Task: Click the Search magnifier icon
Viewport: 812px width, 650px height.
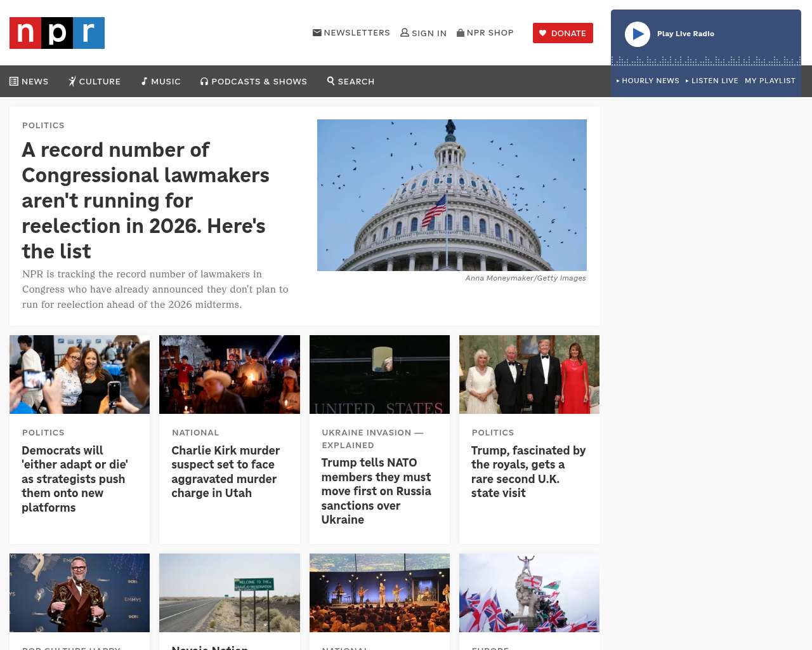Action: click(x=331, y=81)
